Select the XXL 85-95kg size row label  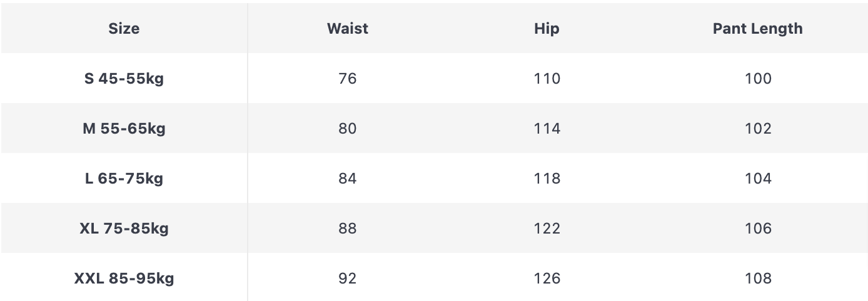(x=124, y=279)
